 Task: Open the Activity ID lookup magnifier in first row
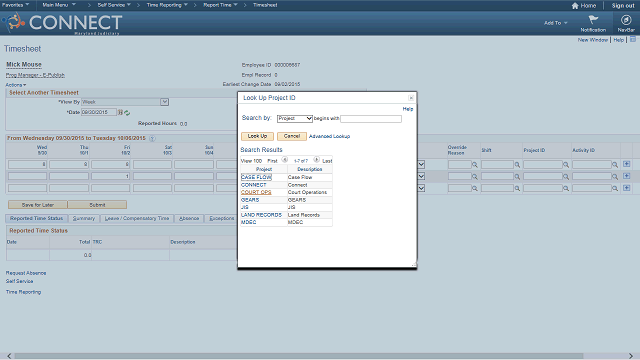tap(615, 165)
